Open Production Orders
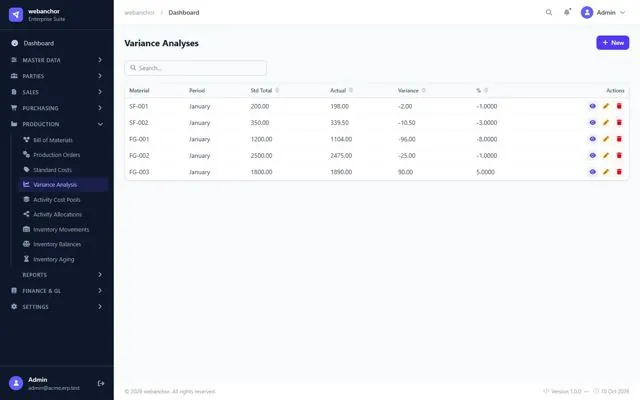 click(63, 155)
